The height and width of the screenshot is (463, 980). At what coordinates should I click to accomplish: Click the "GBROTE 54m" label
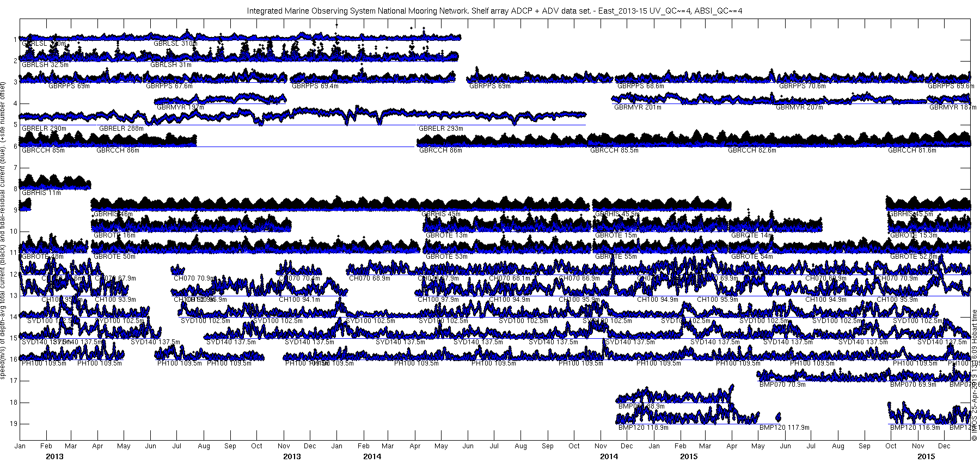click(752, 257)
